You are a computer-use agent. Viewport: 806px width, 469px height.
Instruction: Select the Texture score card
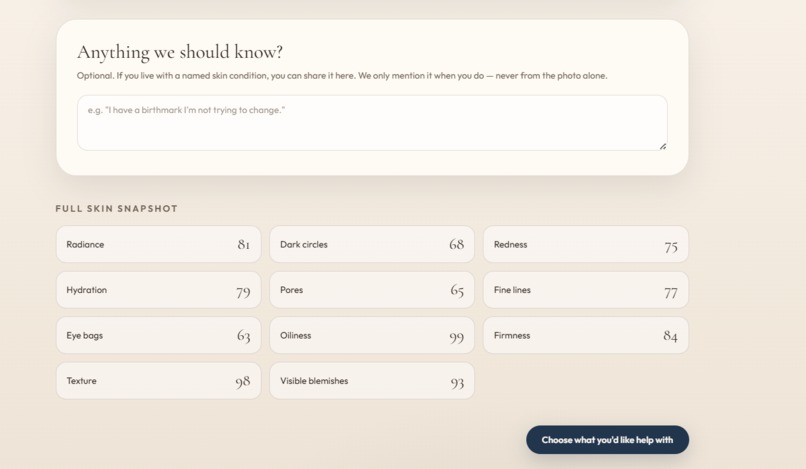158,381
